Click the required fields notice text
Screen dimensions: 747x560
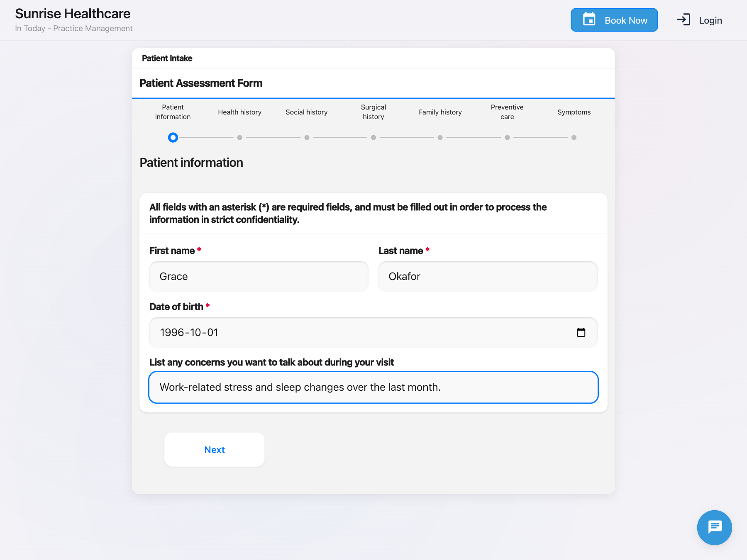coord(348,213)
